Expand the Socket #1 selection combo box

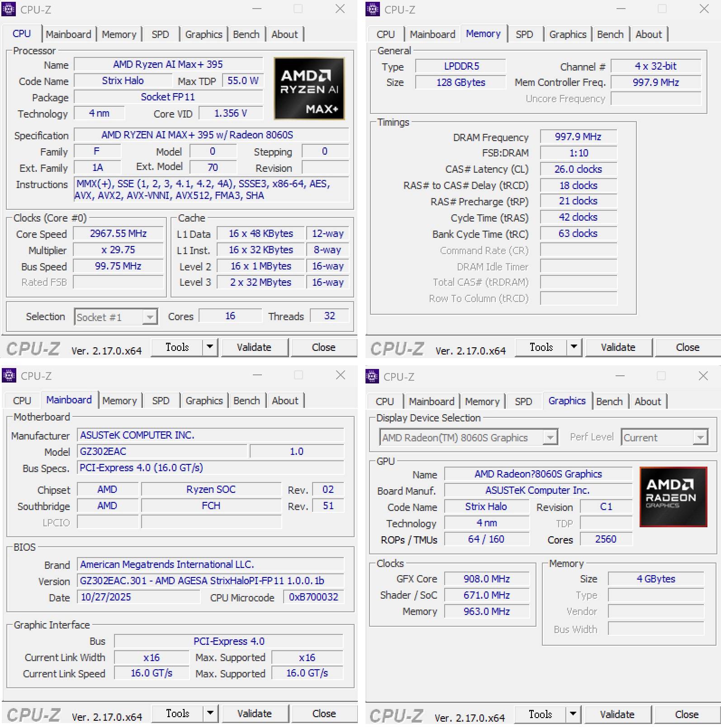[150, 317]
